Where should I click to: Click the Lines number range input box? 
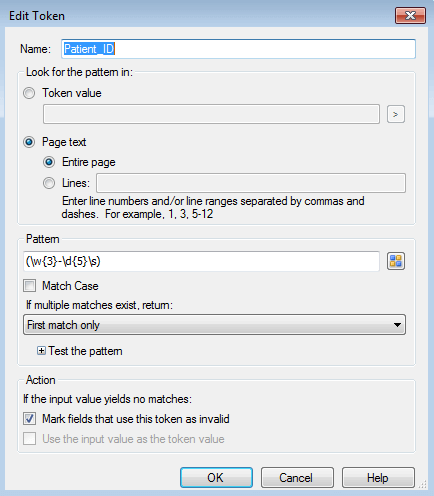pyautogui.click(x=251, y=183)
